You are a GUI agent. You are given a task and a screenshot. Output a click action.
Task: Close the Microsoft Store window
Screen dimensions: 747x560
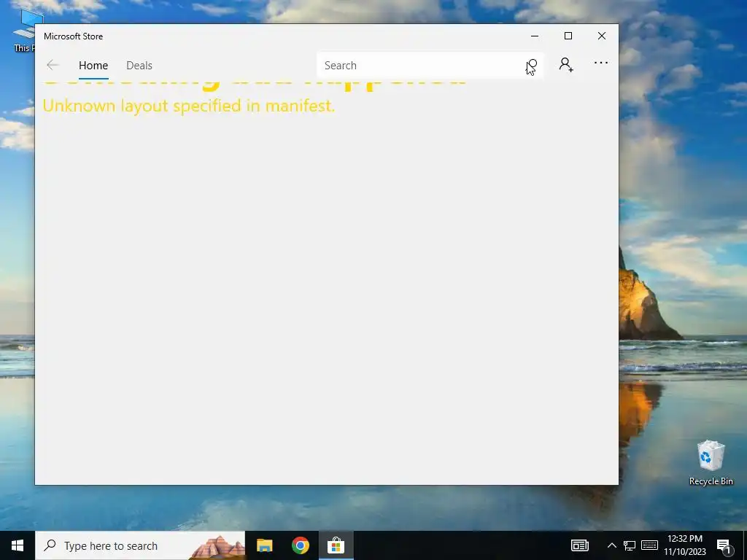(602, 36)
